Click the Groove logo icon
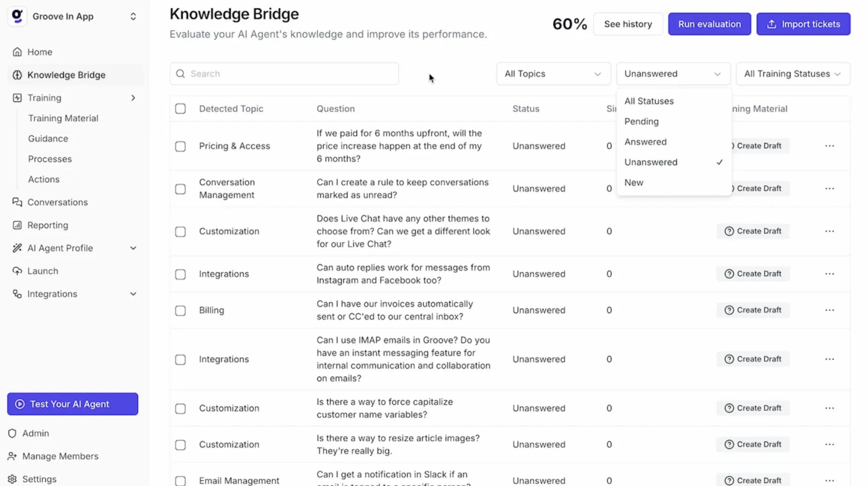Viewport: 868px width, 486px height. pyautogui.click(x=17, y=17)
